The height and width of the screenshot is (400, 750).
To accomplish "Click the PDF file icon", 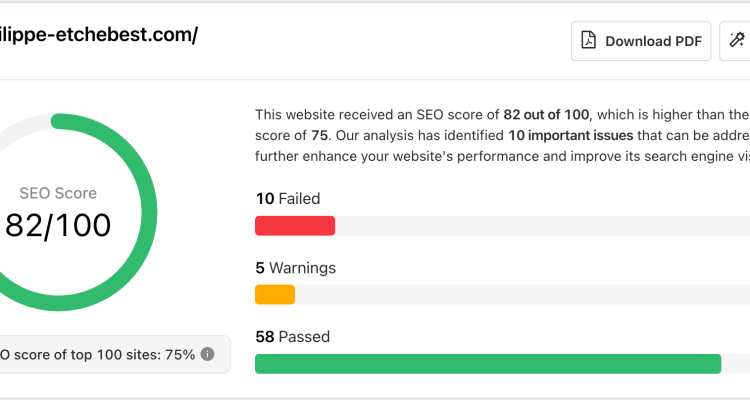I will 588,40.
